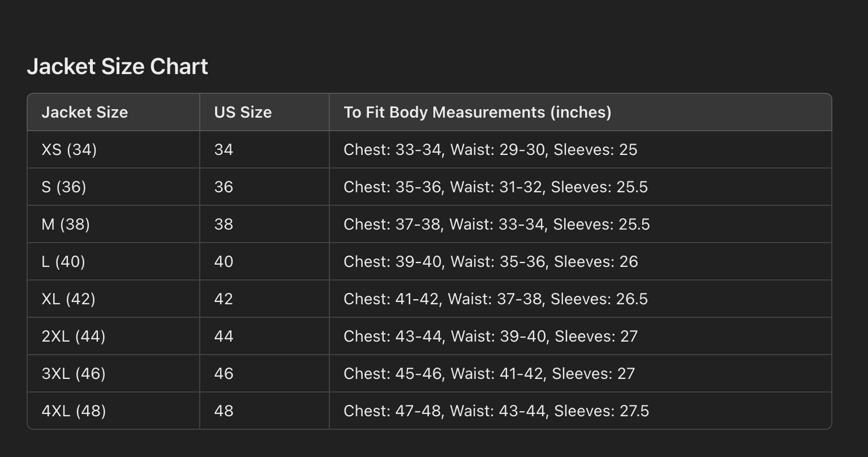Select the To Fit Body Measurements header
This screenshot has width=868, height=457.
(478, 112)
